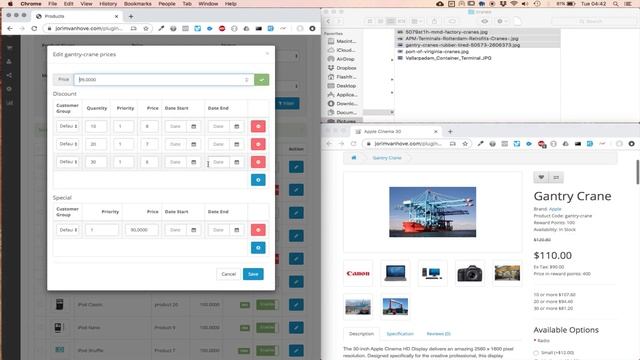Remove the special price row

point(258,230)
